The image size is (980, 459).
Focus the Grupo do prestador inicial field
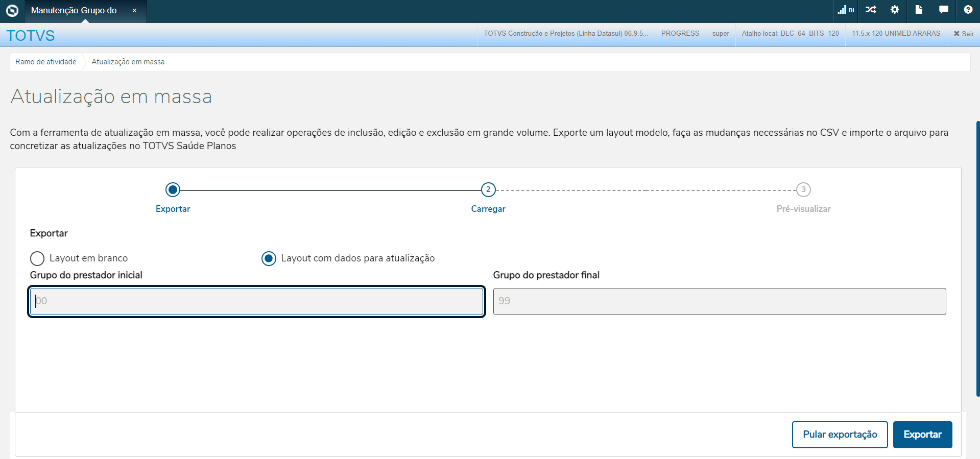[256, 301]
